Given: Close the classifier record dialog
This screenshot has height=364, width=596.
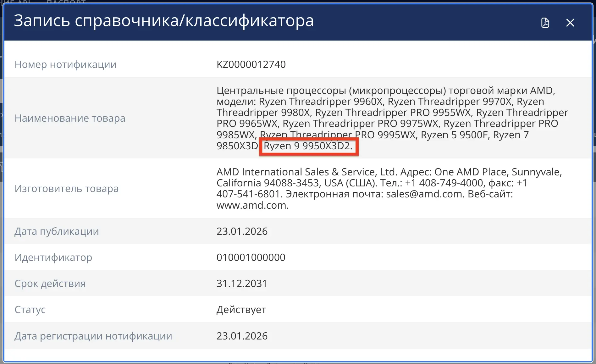Looking at the screenshot, I should (x=570, y=23).
